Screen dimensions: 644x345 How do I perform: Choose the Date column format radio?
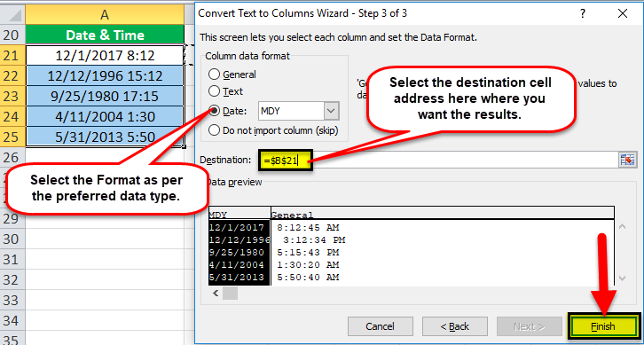coord(214,111)
